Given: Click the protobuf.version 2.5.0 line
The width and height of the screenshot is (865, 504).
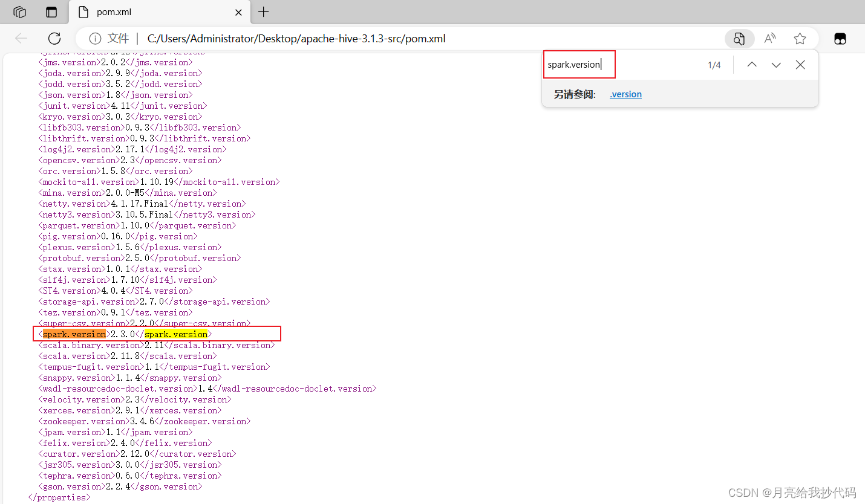Looking at the screenshot, I should pos(140,258).
